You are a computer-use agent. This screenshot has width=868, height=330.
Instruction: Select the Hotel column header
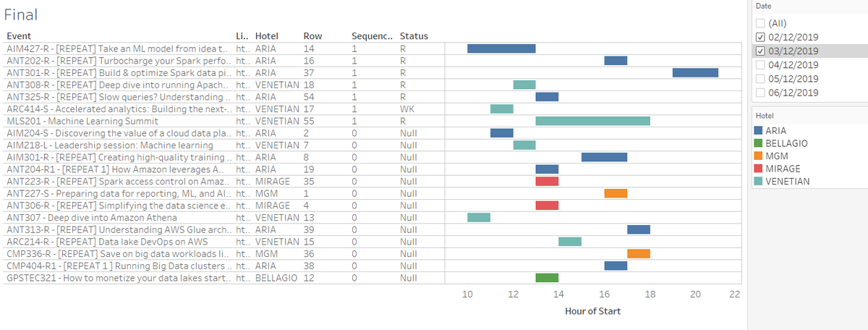coord(267,36)
